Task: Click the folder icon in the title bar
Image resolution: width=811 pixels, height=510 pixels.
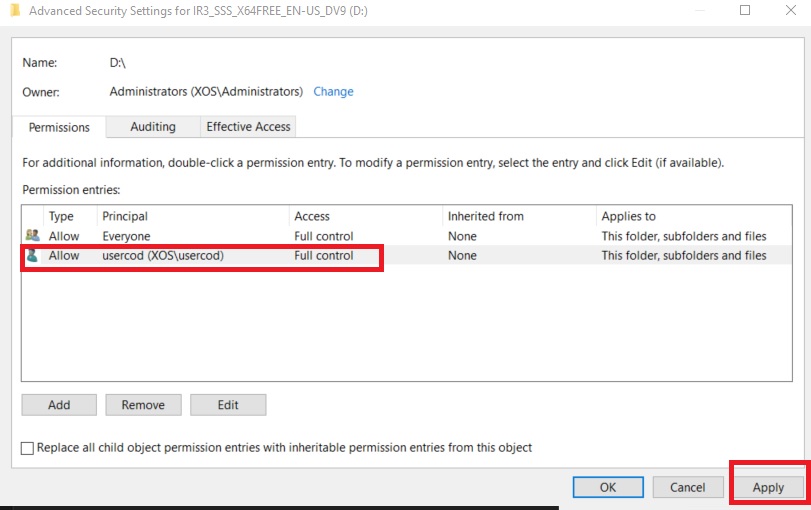Action: [x=10, y=10]
